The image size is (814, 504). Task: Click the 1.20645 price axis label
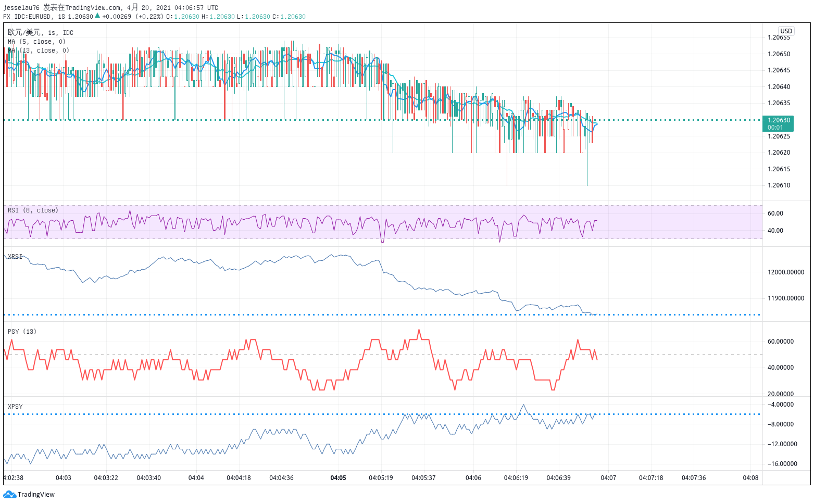coord(779,70)
